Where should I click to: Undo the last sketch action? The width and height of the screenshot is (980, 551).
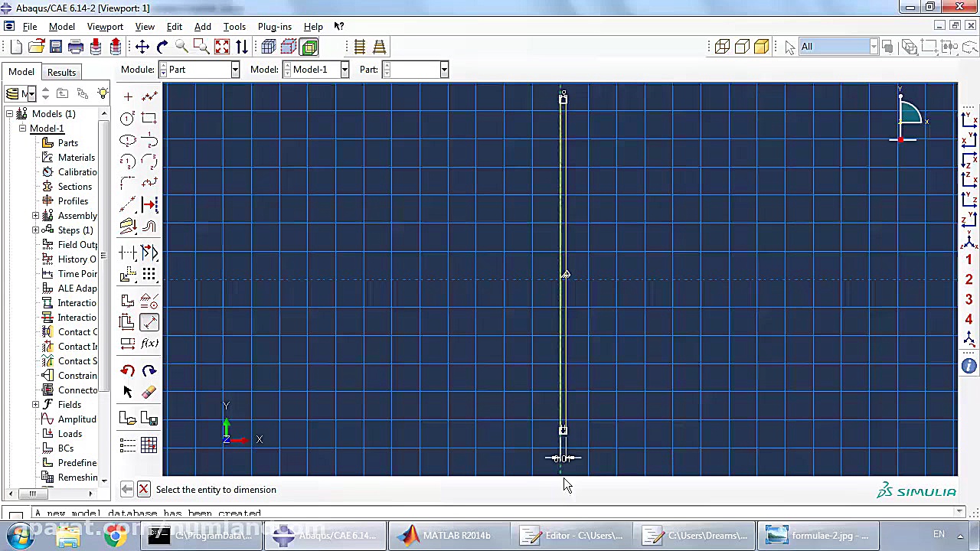pyautogui.click(x=128, y=371)
